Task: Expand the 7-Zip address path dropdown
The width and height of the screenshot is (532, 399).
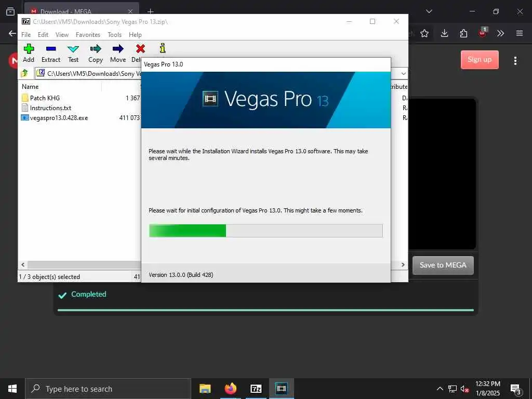Action: click(403, 74)
